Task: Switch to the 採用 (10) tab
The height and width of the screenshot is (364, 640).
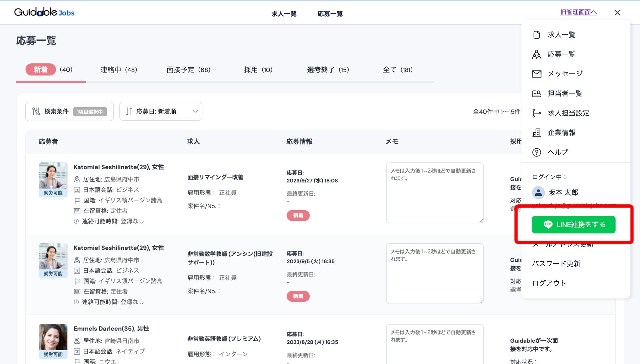Action: coord(258,70)
